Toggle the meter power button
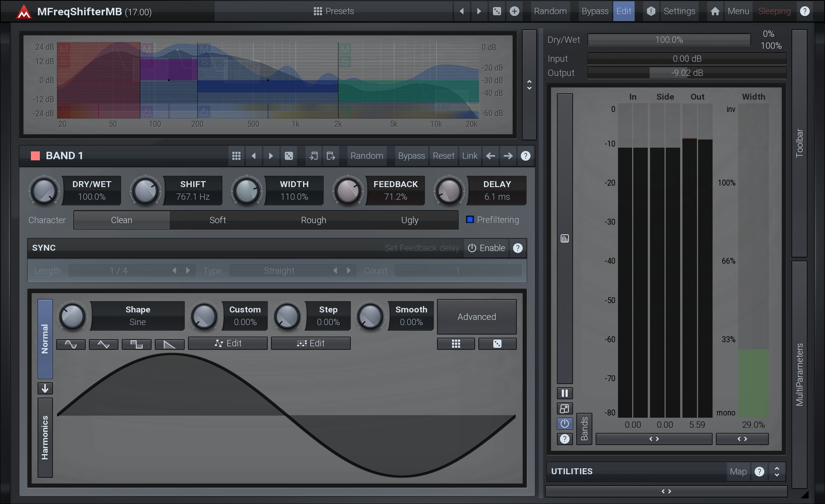The height and width of the screenshot is (504, 825). 564,423
